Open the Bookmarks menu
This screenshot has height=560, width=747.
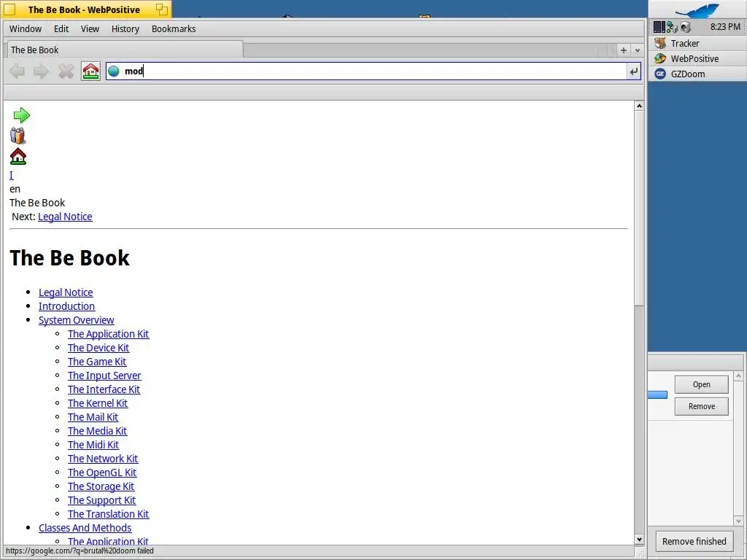(174, 29)
